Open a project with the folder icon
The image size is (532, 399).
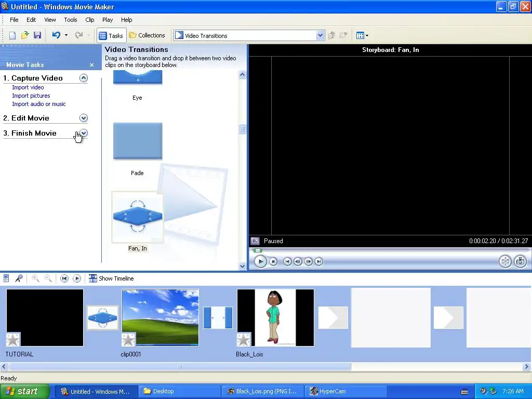click(25, 35)
